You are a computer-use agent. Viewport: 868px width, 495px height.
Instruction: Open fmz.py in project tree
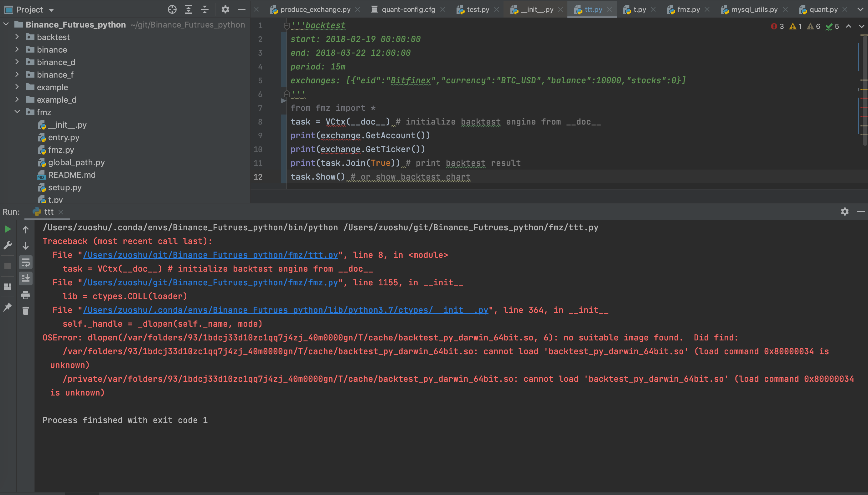[x=61, y=150]
